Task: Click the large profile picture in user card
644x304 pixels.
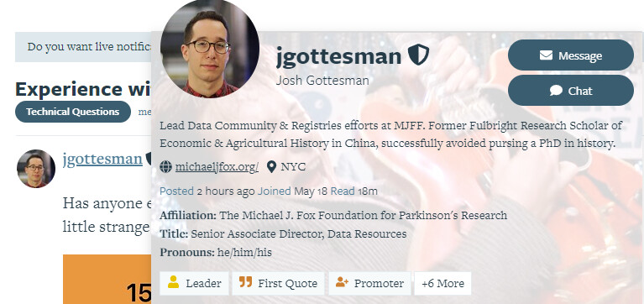Action: pyautogui.click(x=209, y=50)
